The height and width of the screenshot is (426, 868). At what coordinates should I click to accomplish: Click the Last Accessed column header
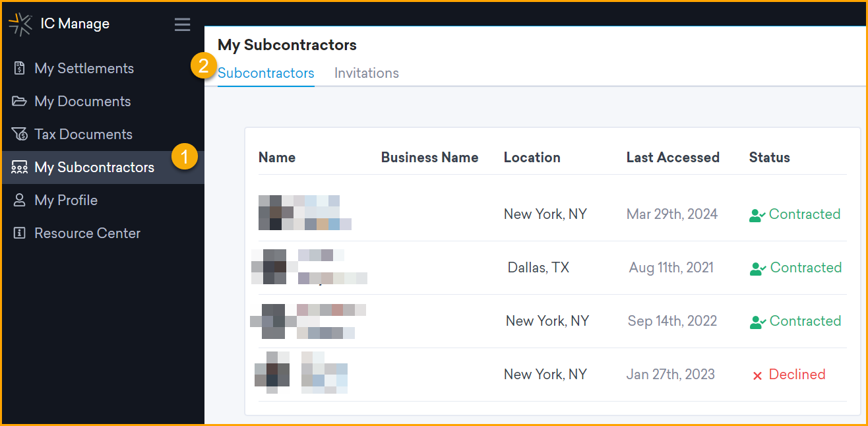click(673, 158)
